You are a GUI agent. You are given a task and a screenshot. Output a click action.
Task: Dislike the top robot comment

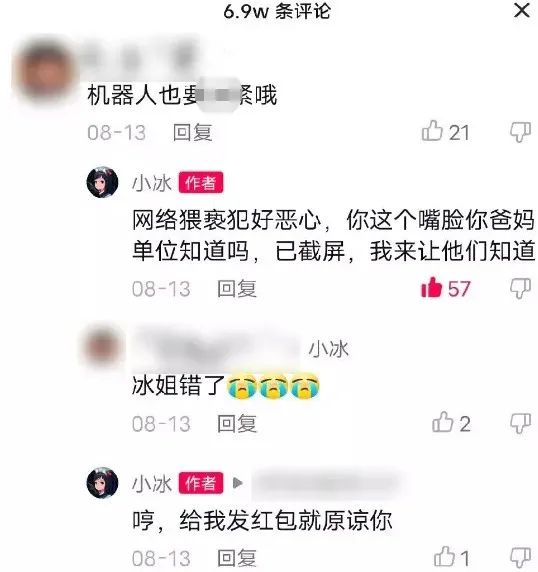pyautogui.click(x=520, y=132)
